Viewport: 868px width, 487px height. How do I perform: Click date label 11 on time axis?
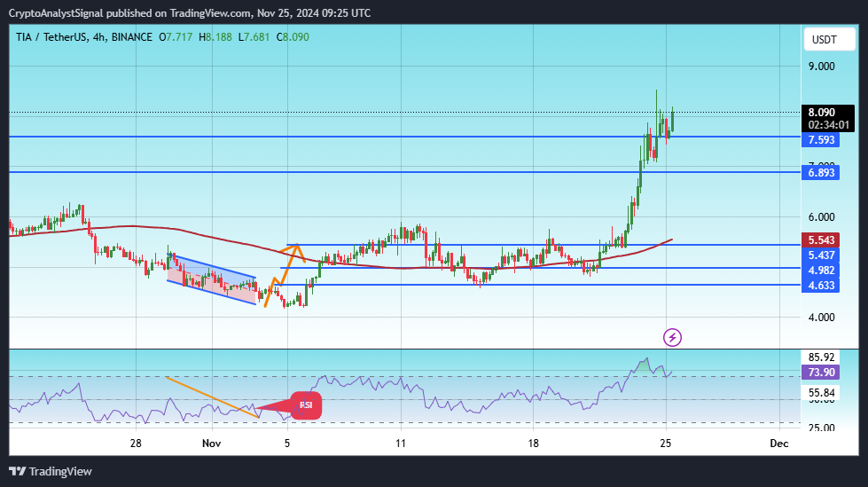point(400,444)
